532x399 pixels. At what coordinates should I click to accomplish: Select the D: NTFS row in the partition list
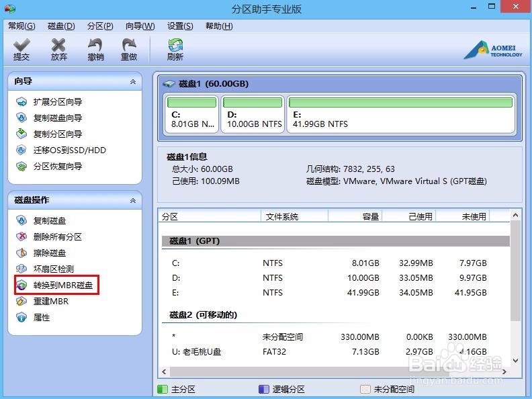click(x=336, y=278)
